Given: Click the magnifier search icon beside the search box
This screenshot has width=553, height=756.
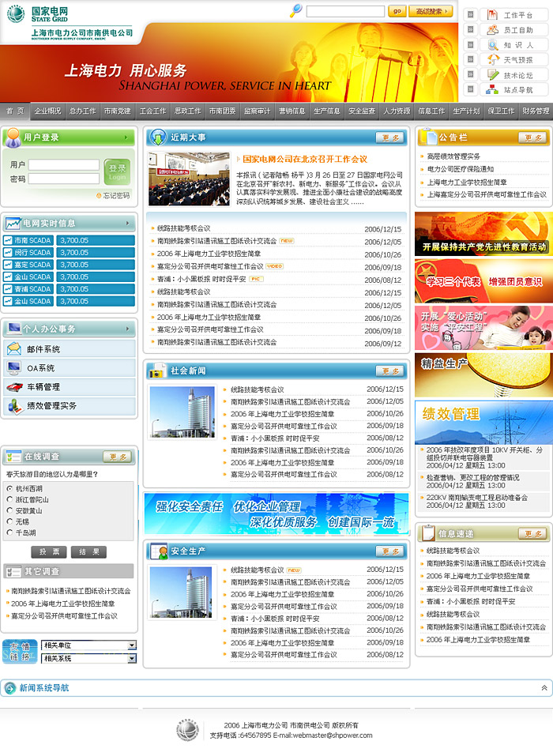Looking at the screenshot, I should coord(295,10).
